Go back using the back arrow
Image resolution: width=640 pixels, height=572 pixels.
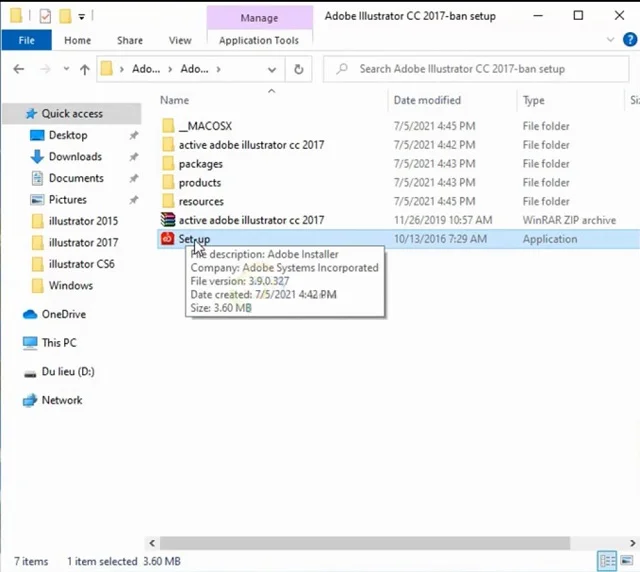[x=19, y=69]
